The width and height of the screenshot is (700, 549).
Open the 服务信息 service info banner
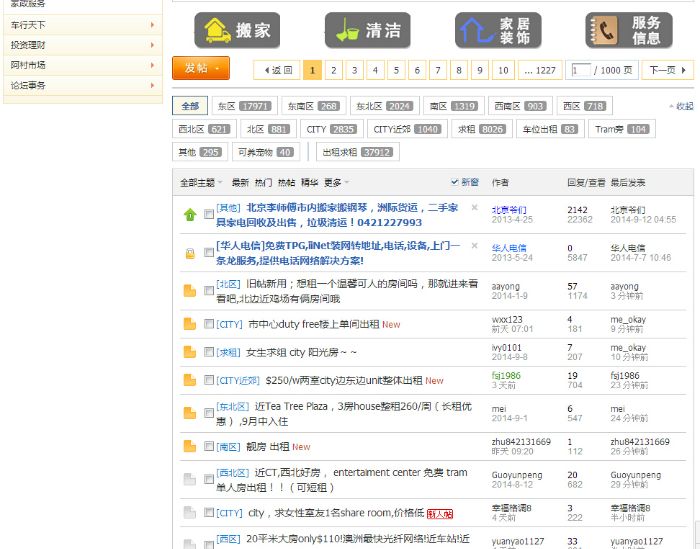(629, 30)
